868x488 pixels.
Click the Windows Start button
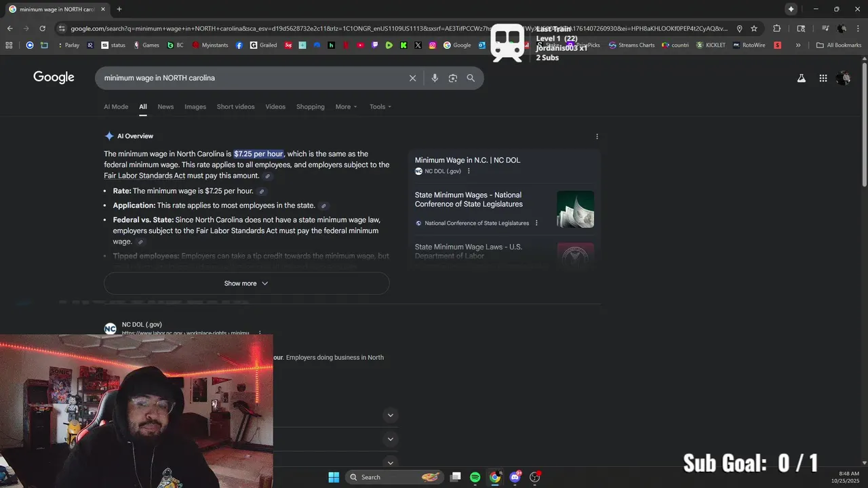click(x=334, y=477)
